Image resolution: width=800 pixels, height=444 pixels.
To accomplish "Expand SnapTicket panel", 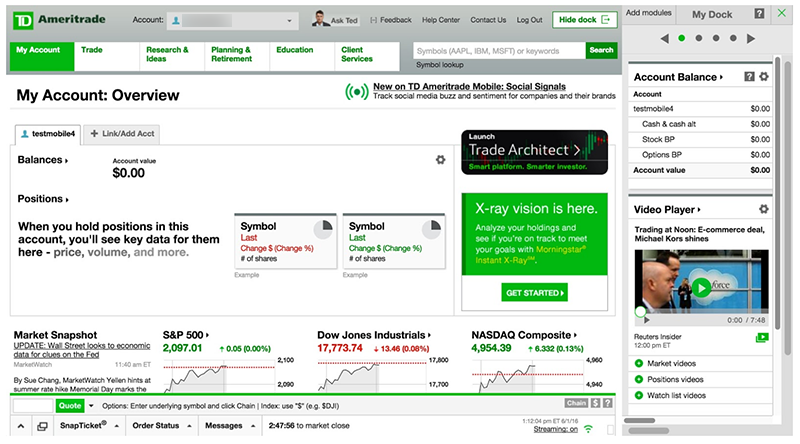I will click(x=89, y=425).
